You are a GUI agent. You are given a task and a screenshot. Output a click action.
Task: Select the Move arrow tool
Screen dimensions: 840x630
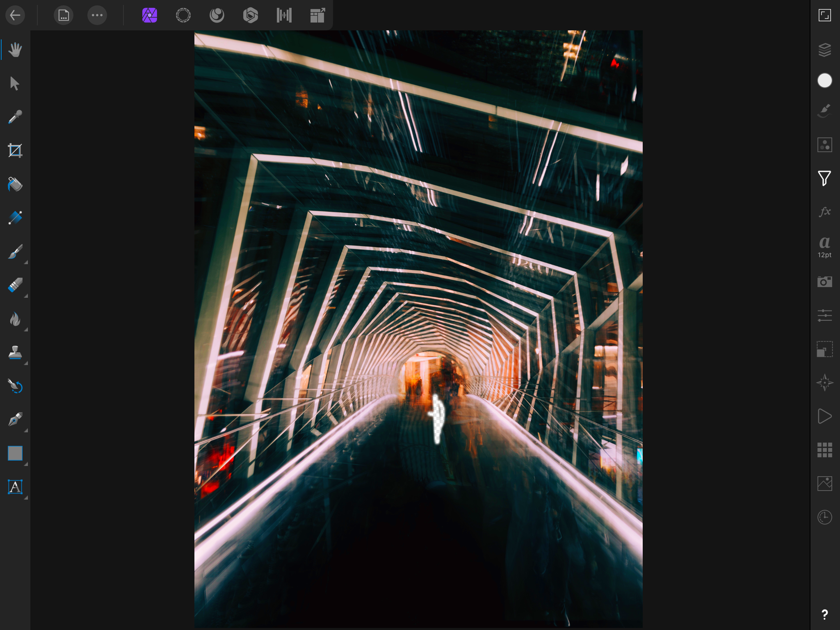15,84
